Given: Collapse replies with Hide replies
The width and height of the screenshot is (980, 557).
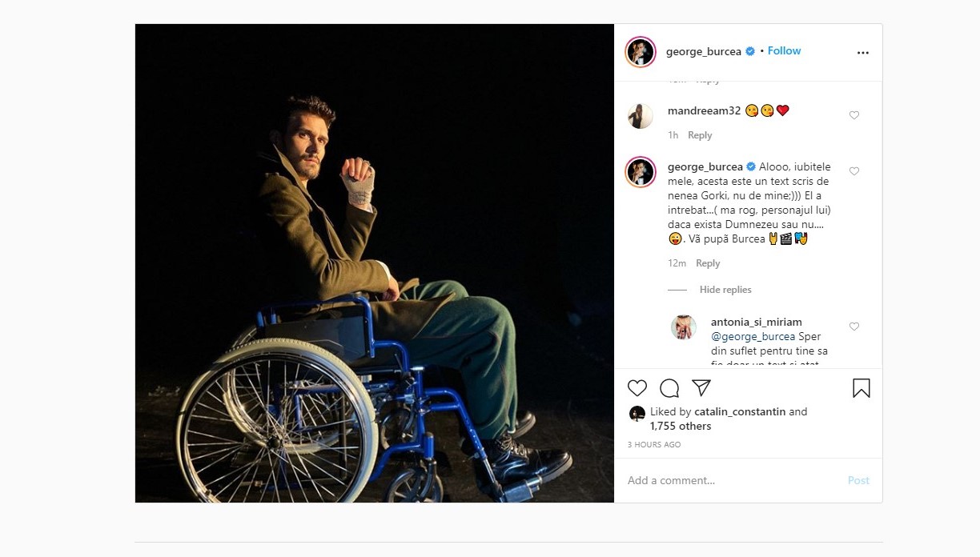Looking at the screenshot, I should [x=725, y=290].
